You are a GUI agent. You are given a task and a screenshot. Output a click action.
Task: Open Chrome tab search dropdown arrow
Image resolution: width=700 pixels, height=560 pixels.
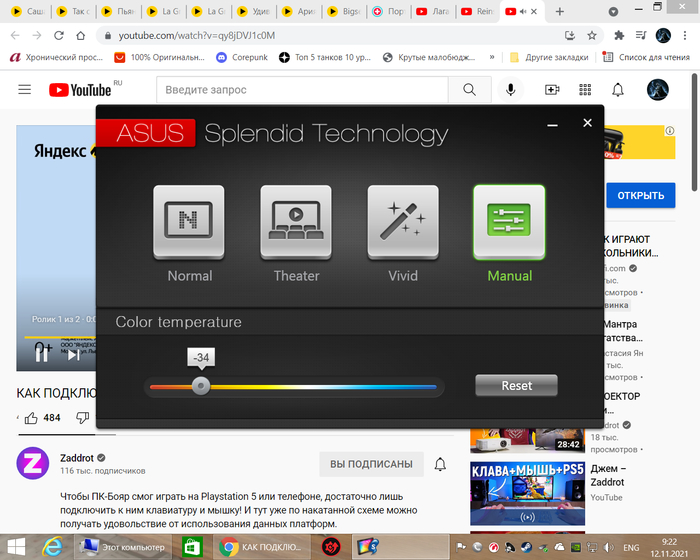coord(613,12)
